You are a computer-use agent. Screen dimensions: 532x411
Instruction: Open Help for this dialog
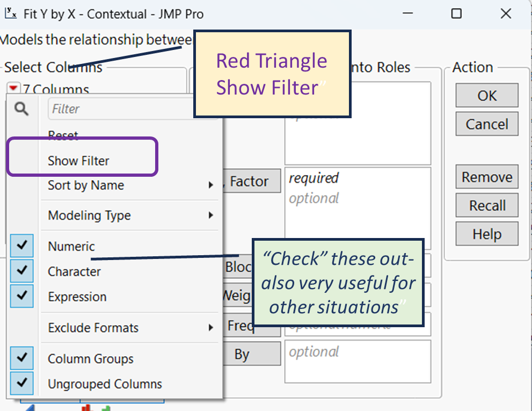point(486,234)
